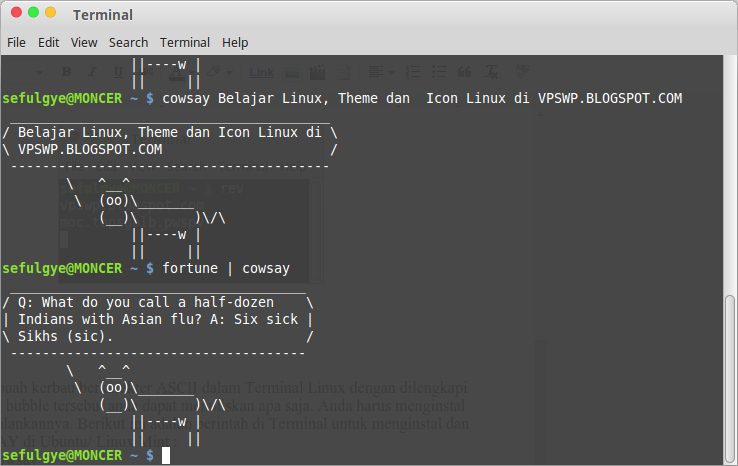
Task: Click the text alignment icon in the editor behind
Action: point(375,72)
